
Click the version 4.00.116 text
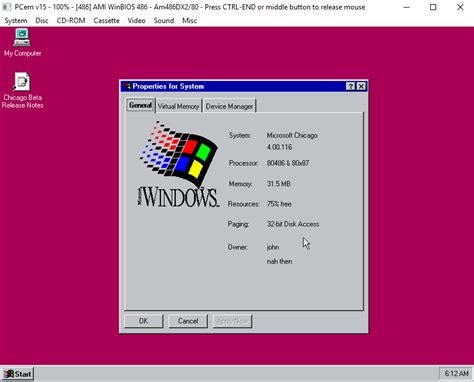tap(279, 147)
